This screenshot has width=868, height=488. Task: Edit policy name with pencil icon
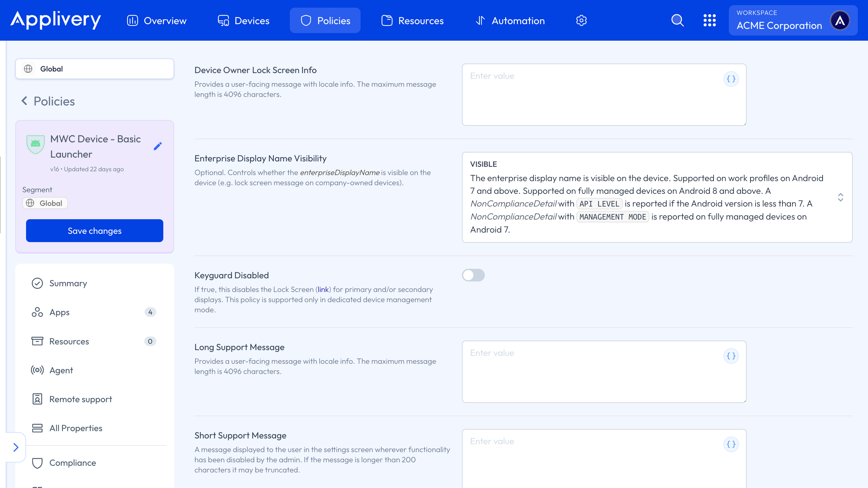click(x=158, y=146)
